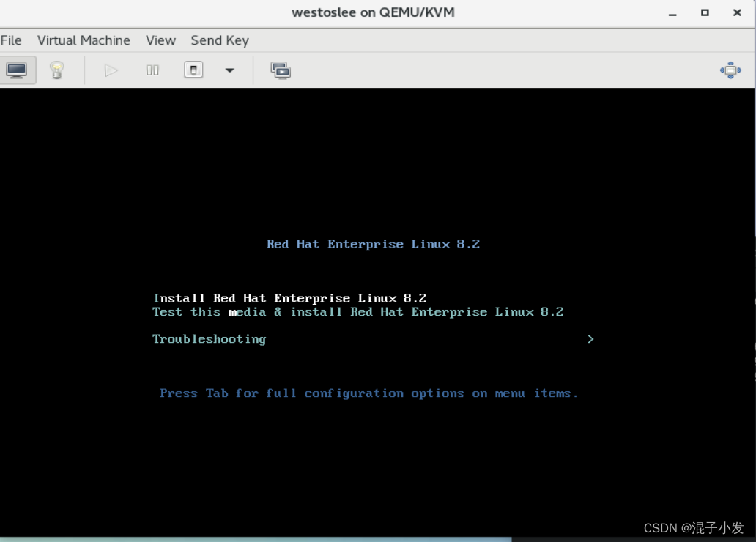Open virtual hardware details lightbulb
The image size is (756, 542).
57,70
